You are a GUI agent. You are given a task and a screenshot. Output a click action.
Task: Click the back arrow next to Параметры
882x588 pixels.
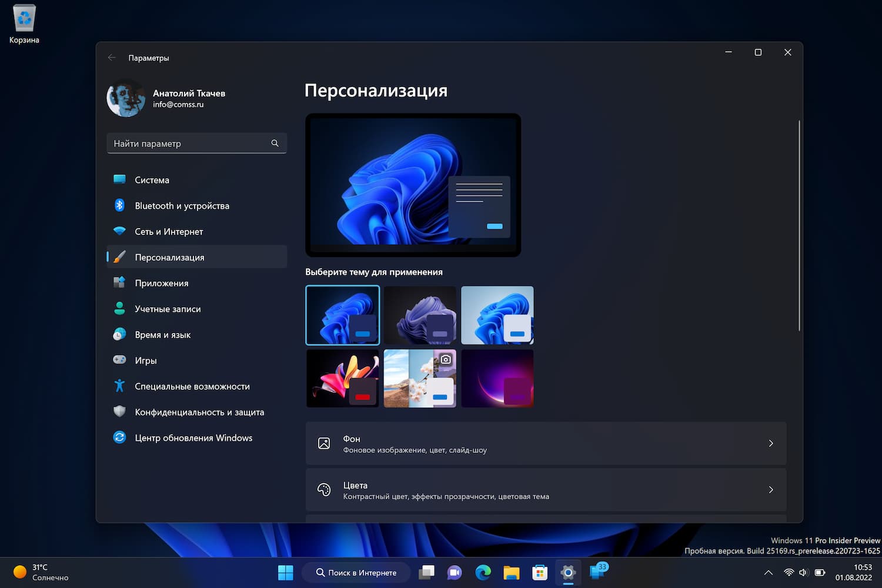coord(112,57)
